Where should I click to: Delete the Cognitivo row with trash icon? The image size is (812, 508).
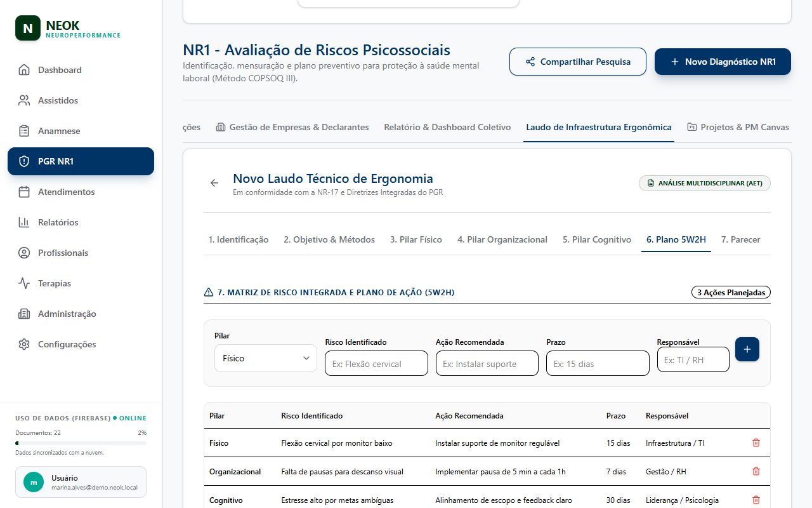[756, 500]
